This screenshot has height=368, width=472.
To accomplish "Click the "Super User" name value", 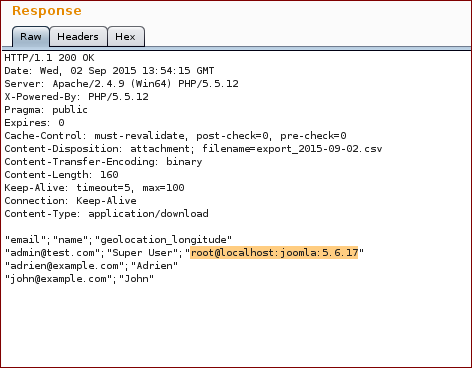I will pyautogui.click(x=143, y=253).
